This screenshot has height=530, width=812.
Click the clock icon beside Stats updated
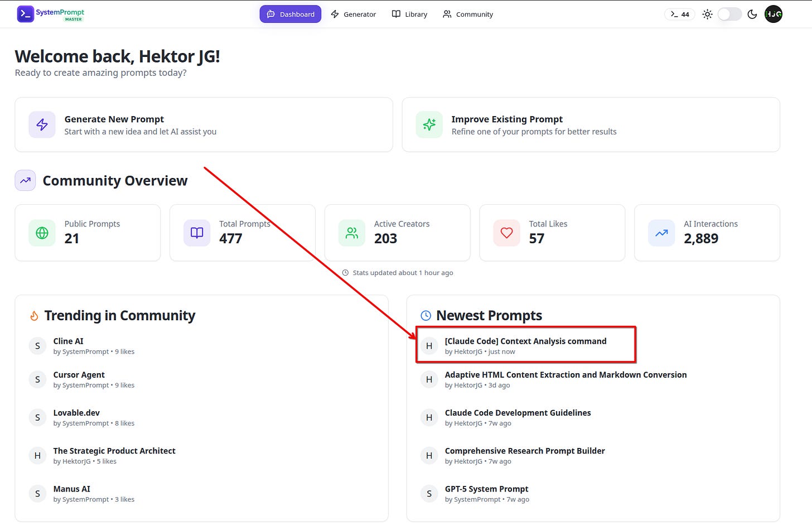pyautogui.click(x=345, y=273)
